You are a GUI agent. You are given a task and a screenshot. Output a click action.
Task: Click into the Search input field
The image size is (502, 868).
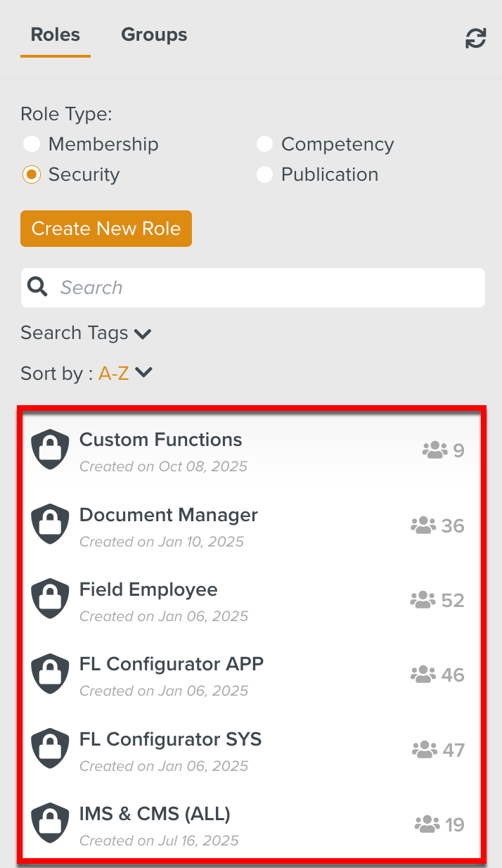267,287
